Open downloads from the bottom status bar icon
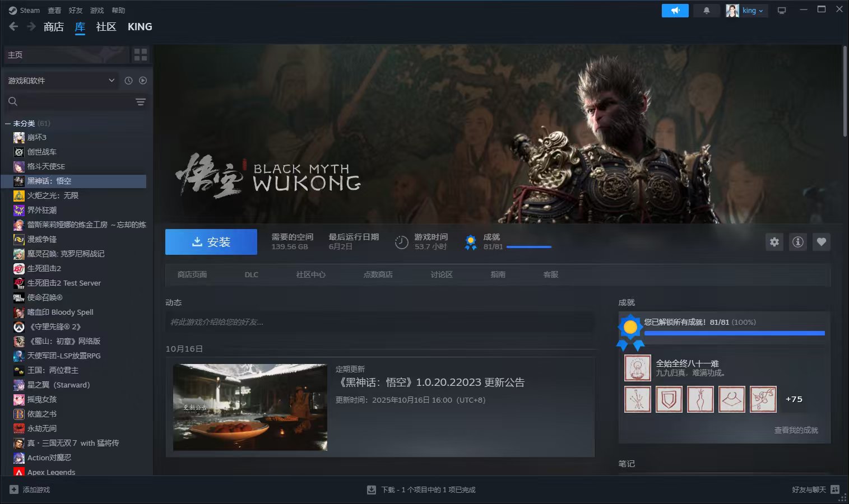 (371, 489)
